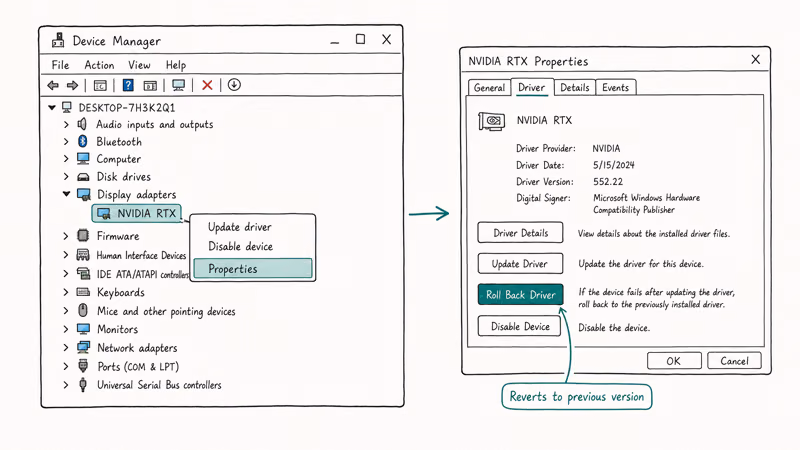This screenshot has width=800, height=450.
Task: Click the Human Interface Devices icon
Action: [x=83, y=254]
